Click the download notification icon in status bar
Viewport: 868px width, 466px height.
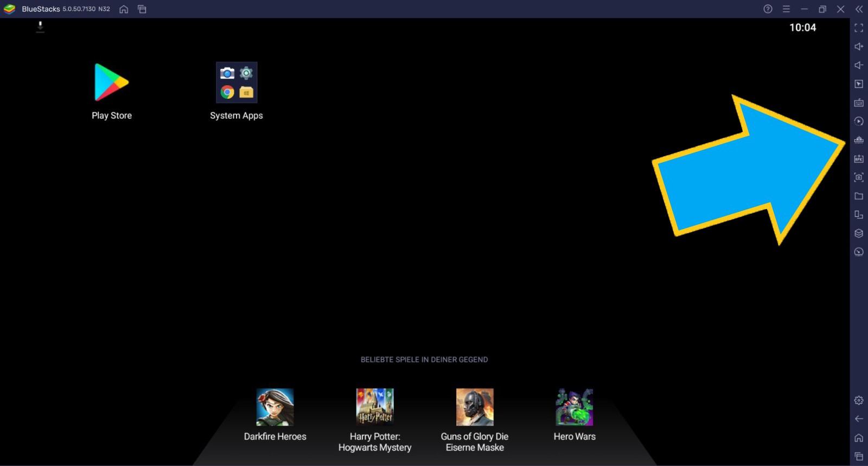click(x=40, y=27)
